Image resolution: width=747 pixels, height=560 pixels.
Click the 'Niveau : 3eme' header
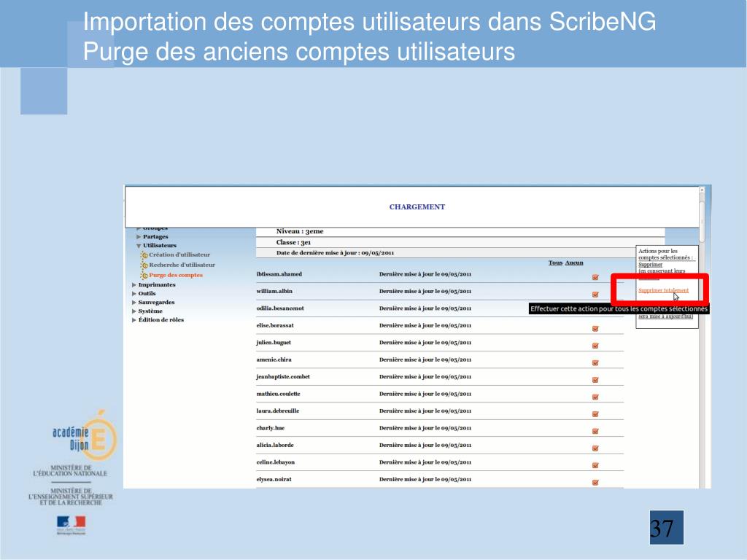pyautogui.click(x=300, y=231)
